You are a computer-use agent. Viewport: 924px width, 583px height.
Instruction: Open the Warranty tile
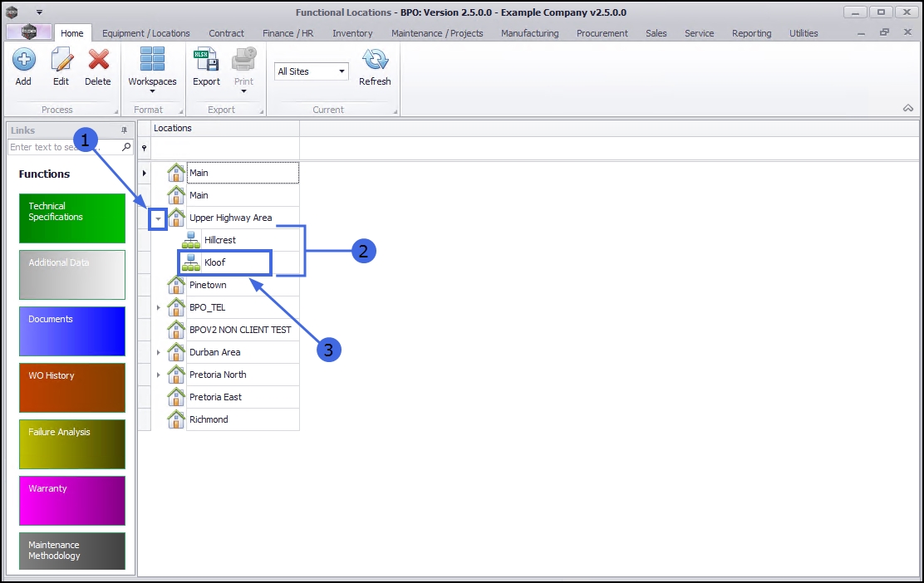pos(72,501)
